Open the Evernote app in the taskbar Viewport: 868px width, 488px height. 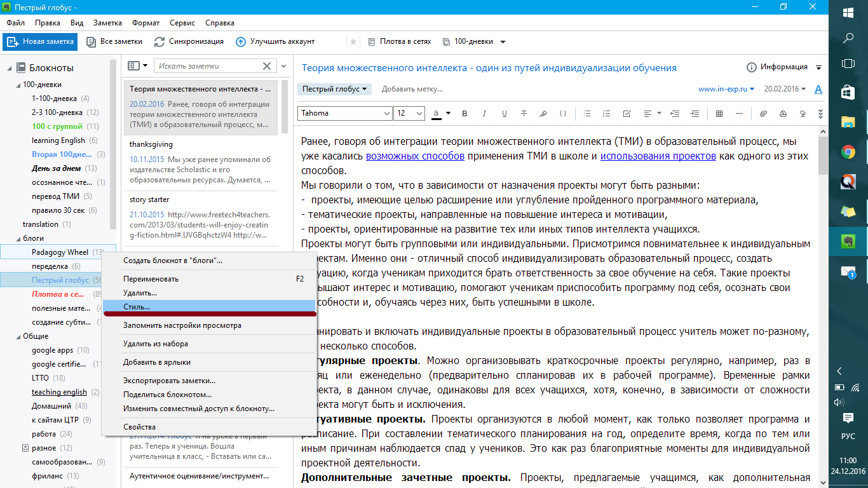click(x=848, y=242)
